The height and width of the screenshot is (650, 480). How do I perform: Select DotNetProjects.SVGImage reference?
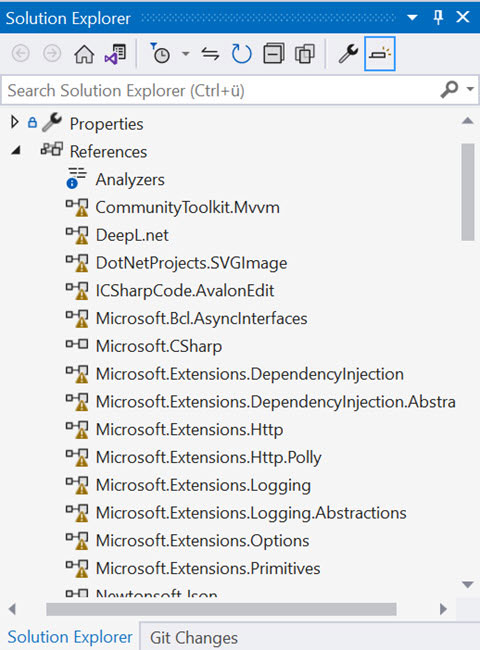(191, 263)
